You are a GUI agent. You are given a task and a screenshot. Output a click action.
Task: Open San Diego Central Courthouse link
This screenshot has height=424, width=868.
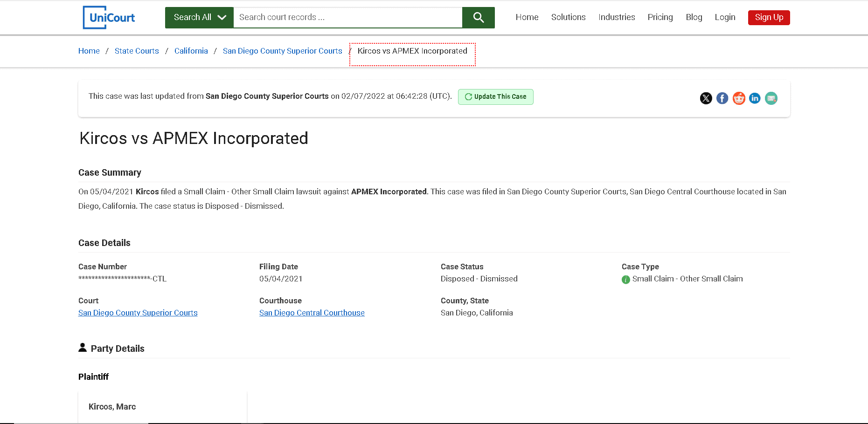pos(312,313)
